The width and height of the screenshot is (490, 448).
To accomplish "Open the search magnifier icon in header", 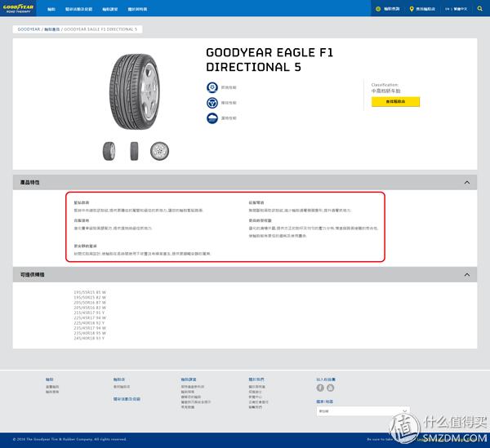I will 479,9.
